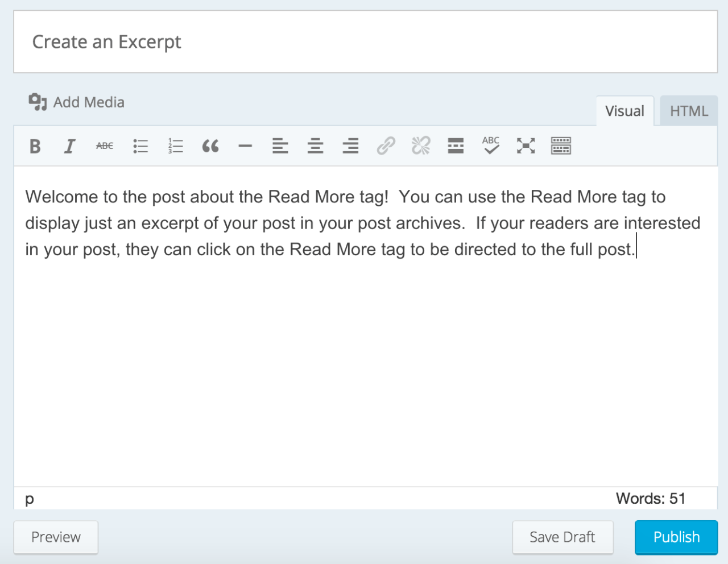Screen dimensions: 728x564
Task: Click the Remove Link icon
Action: 420,146
